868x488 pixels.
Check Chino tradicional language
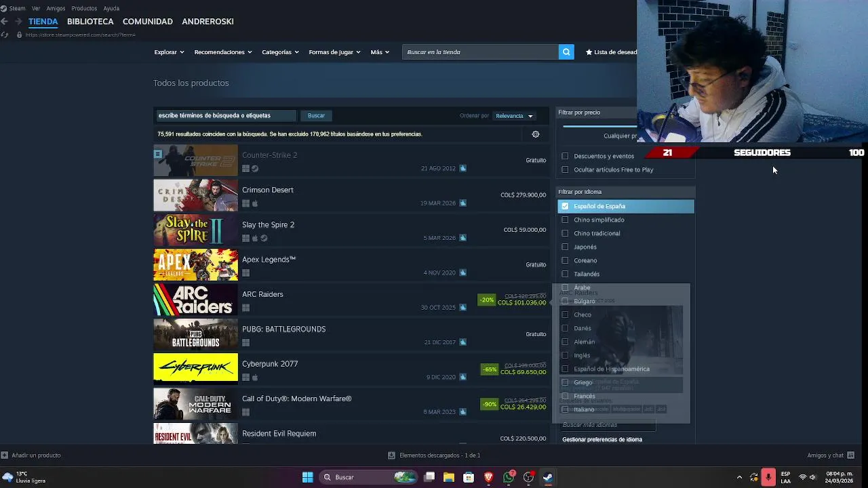click(x=565, y=233)
